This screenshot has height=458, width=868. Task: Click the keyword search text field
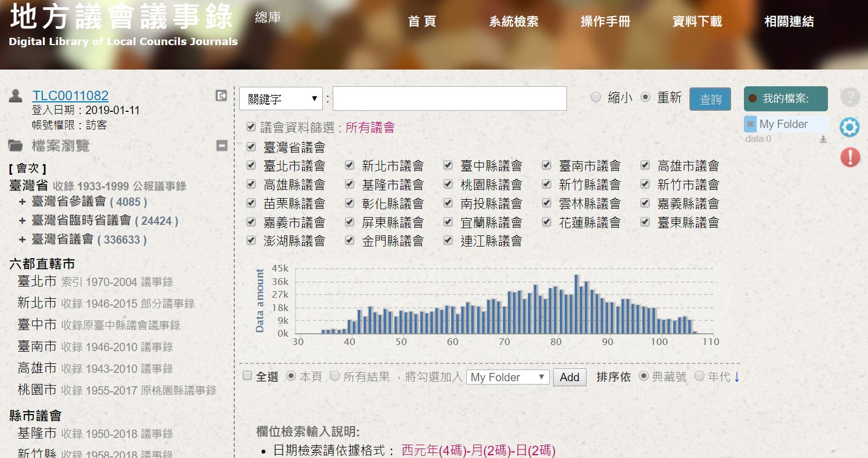point(450,99)
